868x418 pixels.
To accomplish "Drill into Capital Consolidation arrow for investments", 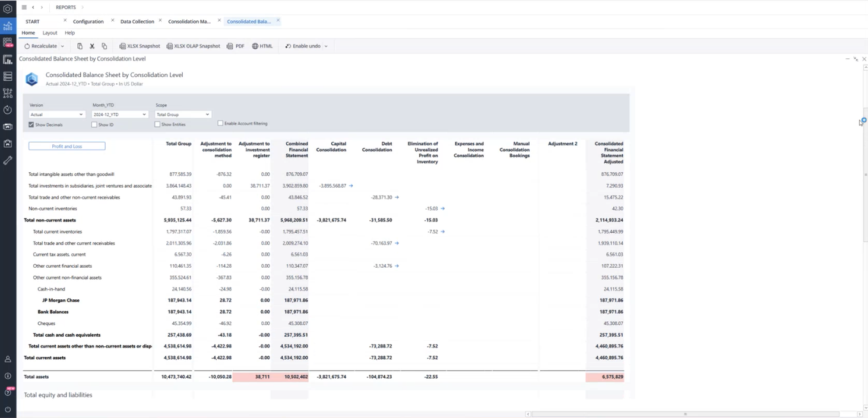I will [x=351, y=186].
